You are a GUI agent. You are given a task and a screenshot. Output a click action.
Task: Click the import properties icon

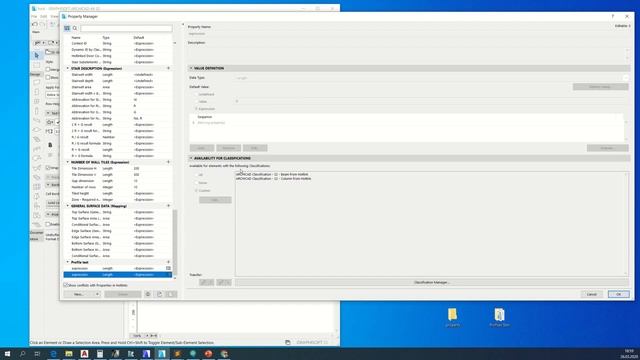pyautogui.click(x=171, y=294)
